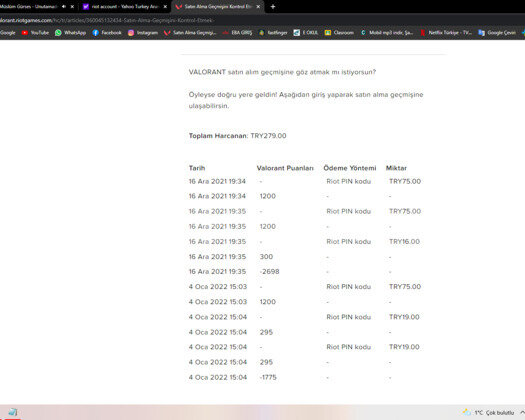The width and height of the screenshot is (525, 420).
Task: Open the Google bookmark
Action: click(x=7, y=32)
